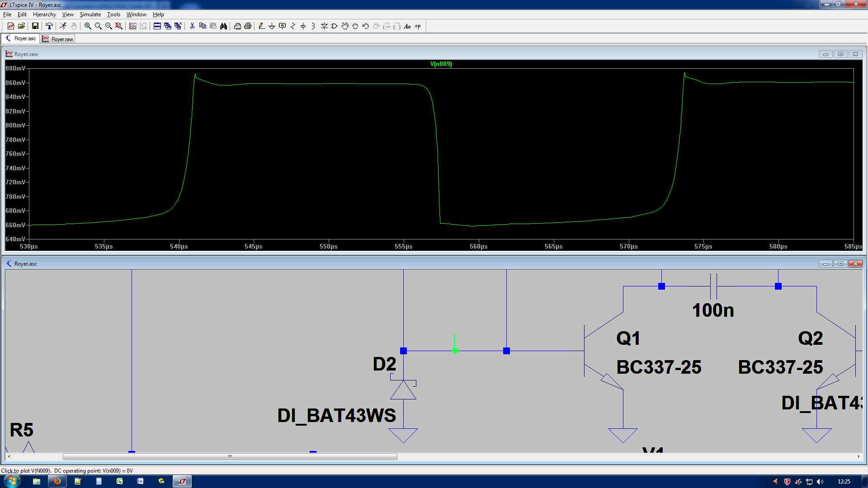Select the Copy duplicate tool
This screenshot has height=488, width=868.
click(203, 26)
